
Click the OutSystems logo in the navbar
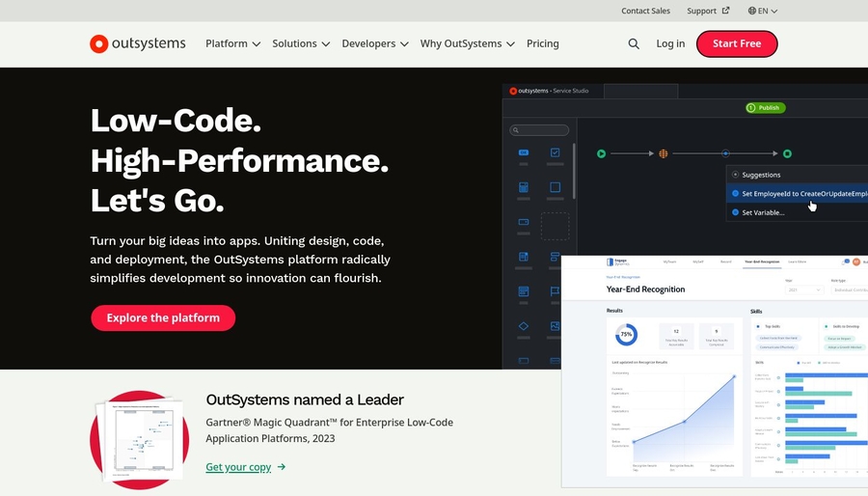137,43
